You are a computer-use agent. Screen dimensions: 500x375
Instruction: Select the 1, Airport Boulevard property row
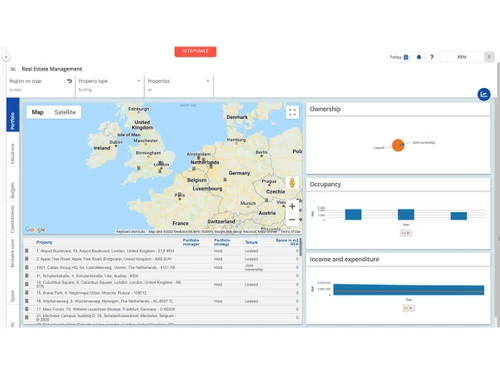click(162, 251)
